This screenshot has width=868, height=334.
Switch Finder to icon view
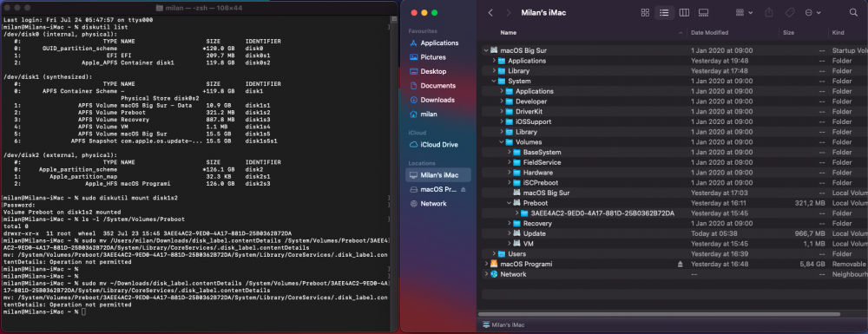click(645, 13)
